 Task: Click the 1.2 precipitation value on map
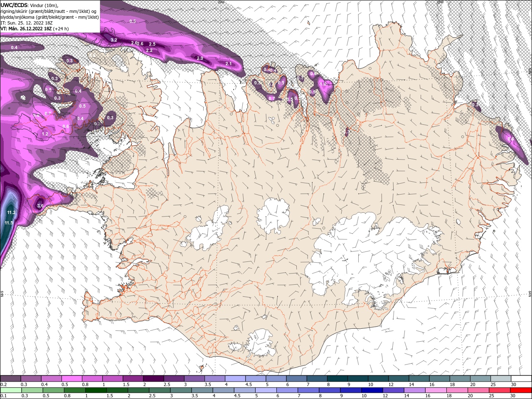[45, 134]
